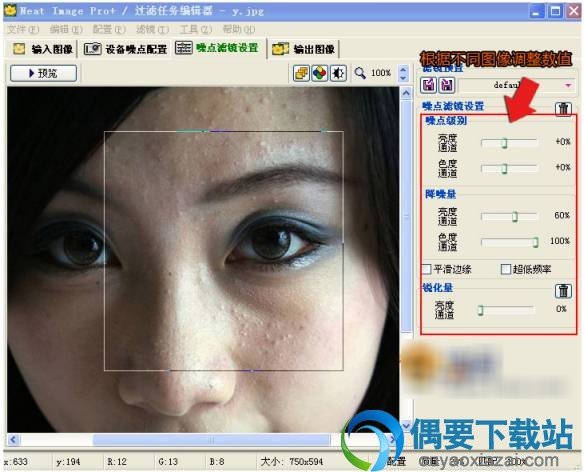This screenshot has height=472, width=584.
Task: Adjust the 降噪量 亮度通道 slider at 60%
Action: click(x=514, y=216)
